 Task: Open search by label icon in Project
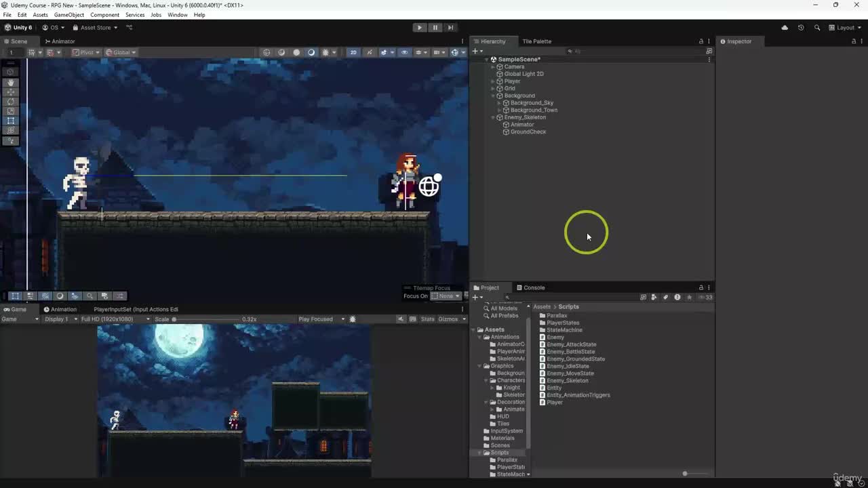pos(665,297)
